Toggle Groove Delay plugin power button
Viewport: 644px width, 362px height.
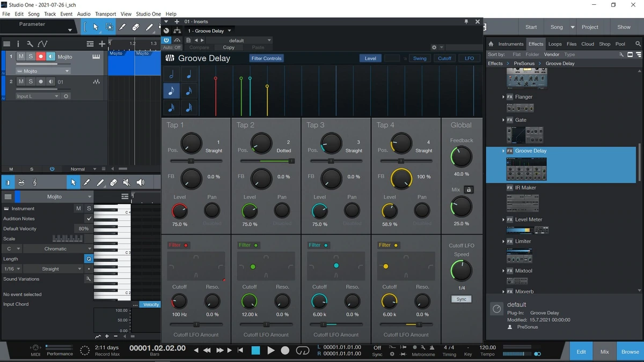point(166,40)
